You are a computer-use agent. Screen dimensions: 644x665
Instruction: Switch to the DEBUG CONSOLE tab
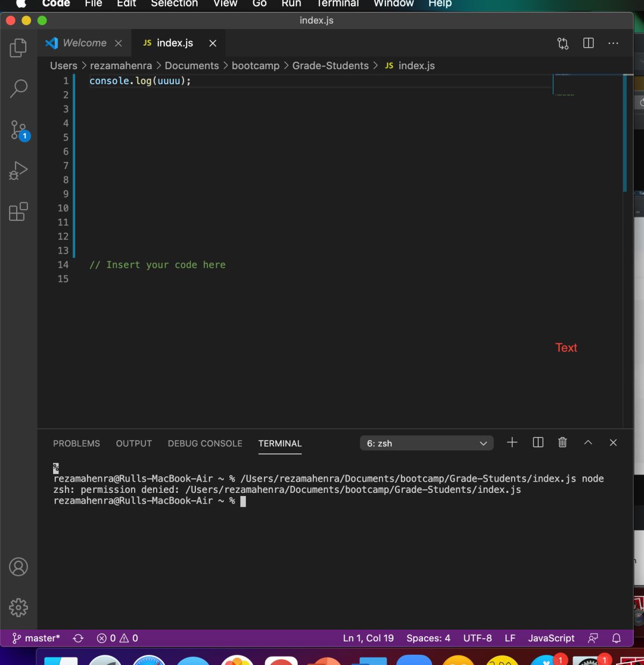(x=205, y=444)
